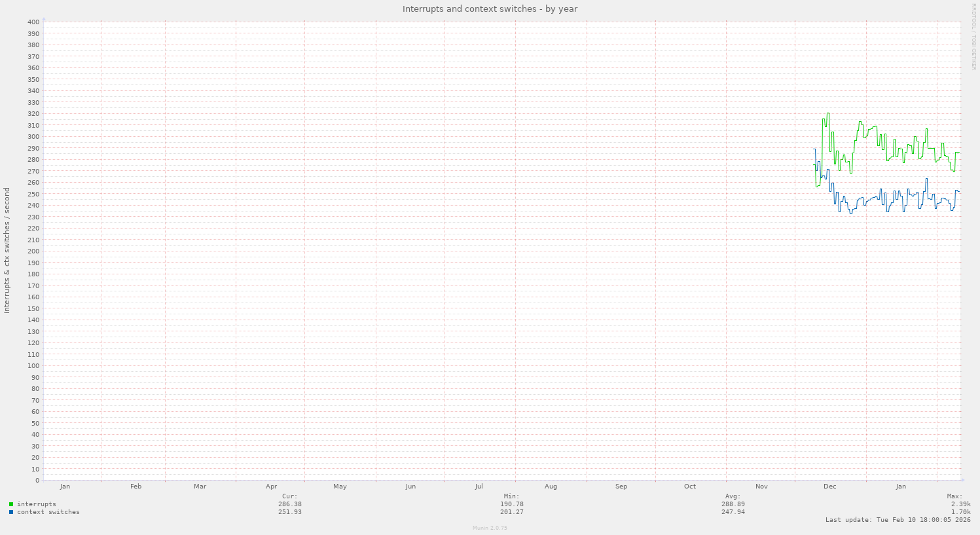Click the Oct label on the x-axis
This screenshot has width=980, height=535.
pyautogui.click(x=690, y=487)
